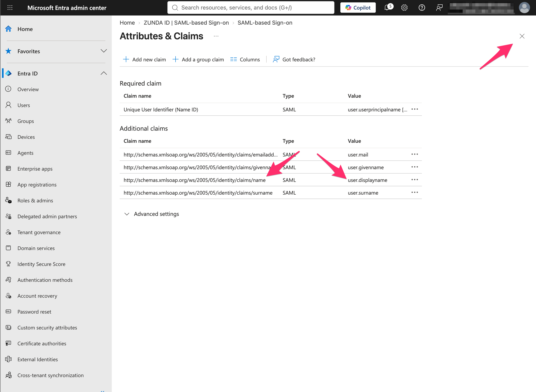536x392 pixels.
Task: Open the user.displayname name claim row
Action: (271, 180)
